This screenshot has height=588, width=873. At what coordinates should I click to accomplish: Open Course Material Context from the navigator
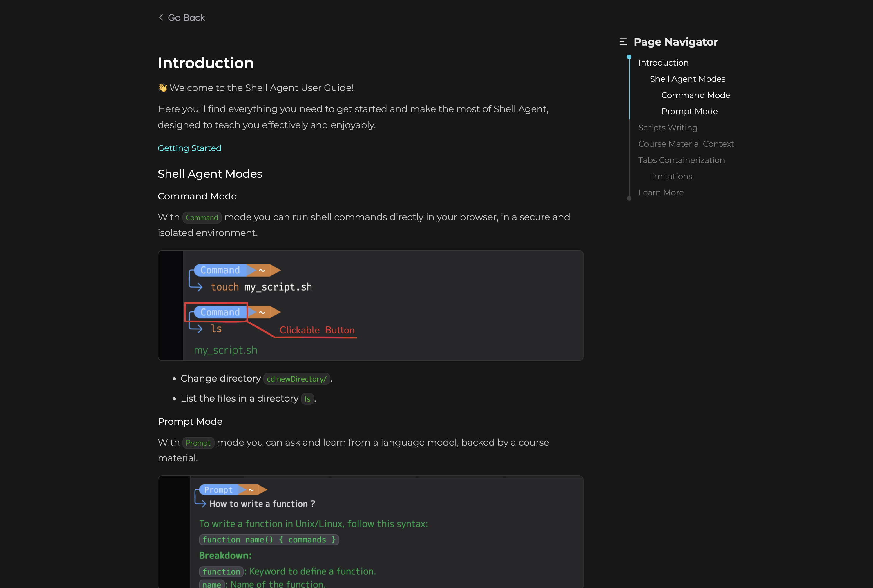point(686,144)
